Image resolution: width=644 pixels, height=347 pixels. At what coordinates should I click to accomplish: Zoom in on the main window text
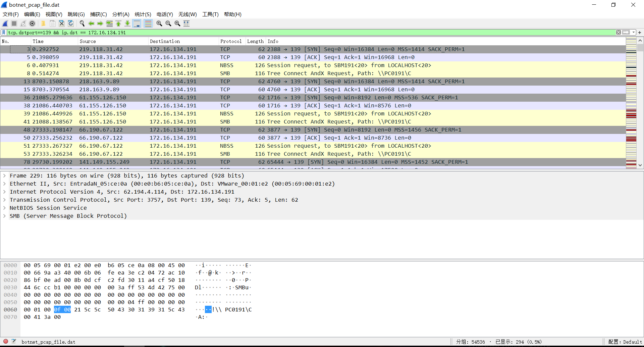tap(159, 23)
